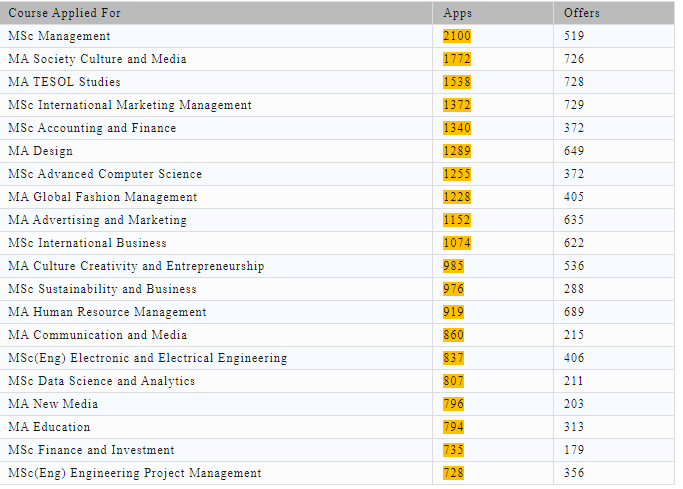Select the MSc Management course cell

click(59, 36)
